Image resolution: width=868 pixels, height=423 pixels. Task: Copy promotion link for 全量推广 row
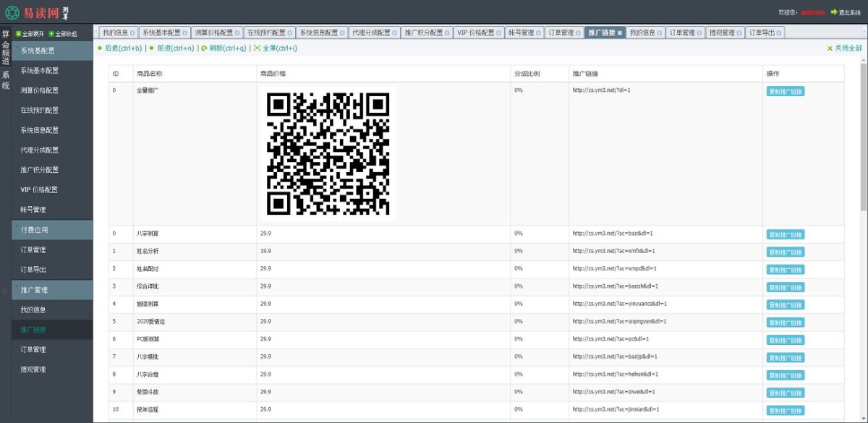[x=785, y=91]
